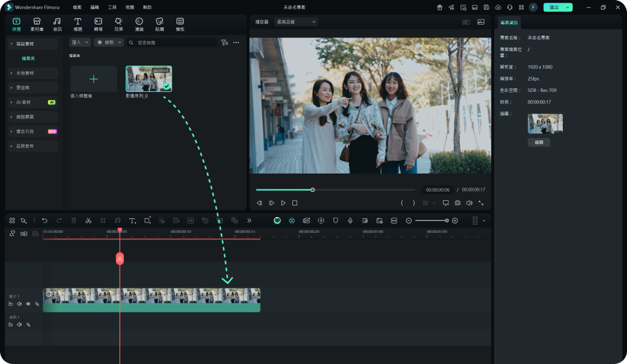
Task: Click the timeline zoom slider handle
Action: pyautogui.click(x=447, y=220)
